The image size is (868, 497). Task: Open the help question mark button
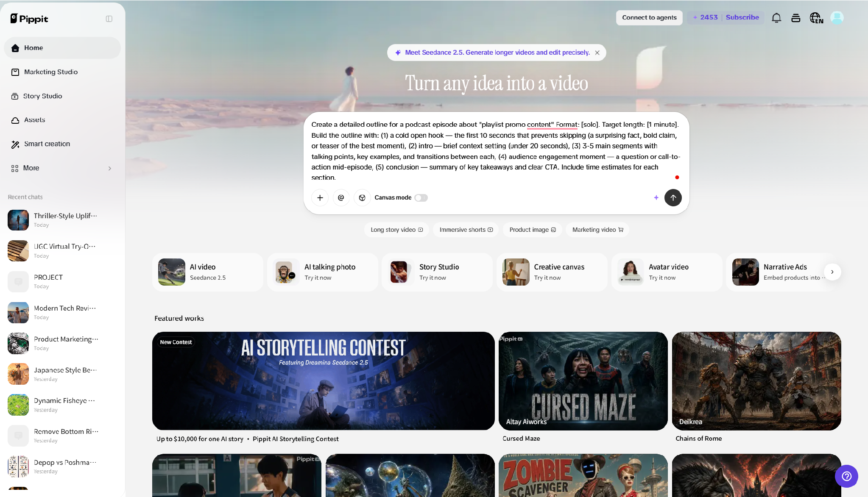tap(846, 476)
